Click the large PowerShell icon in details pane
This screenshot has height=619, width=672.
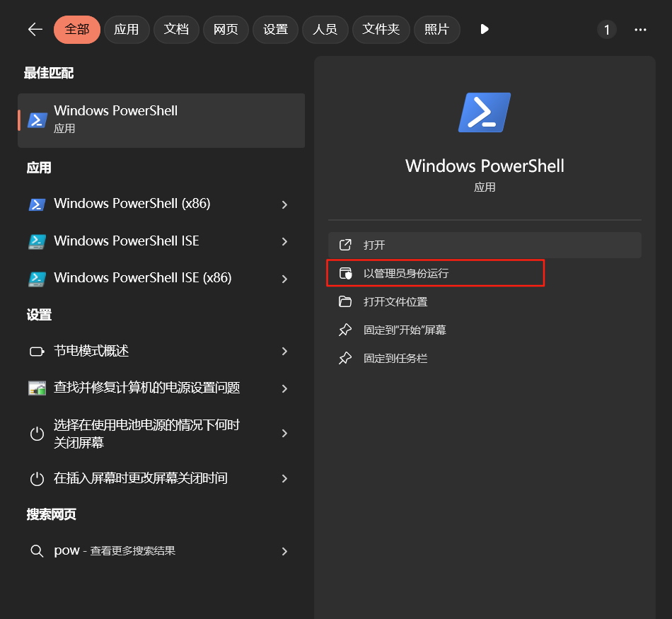click(485, 112)
